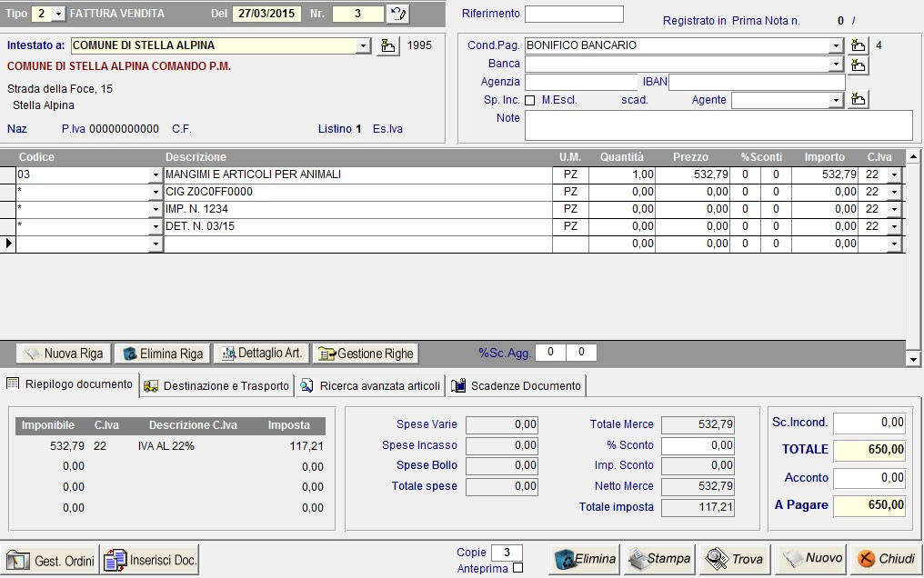Switch to Riepilogo documento tab
This screenshot has width=924, height=578.
click(69, 384)
